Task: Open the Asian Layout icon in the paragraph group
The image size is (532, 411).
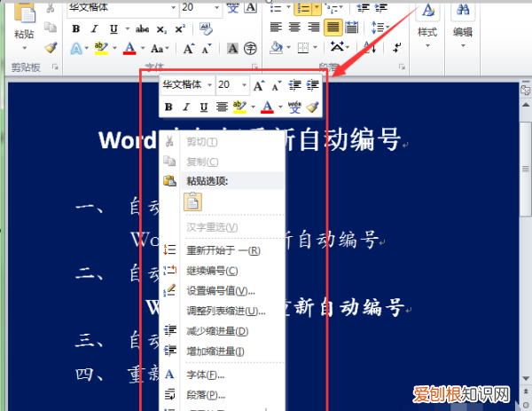Action: click(x=337, y=47)
